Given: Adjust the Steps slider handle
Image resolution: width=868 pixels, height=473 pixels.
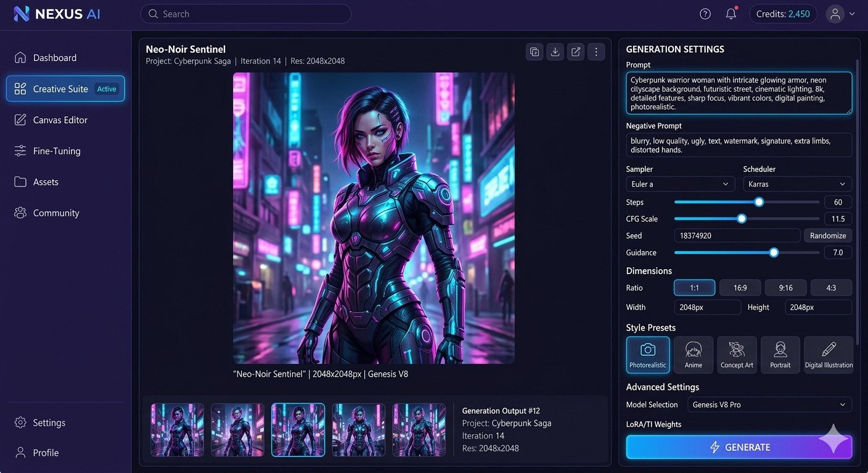Looking at the screenshot, I should pyautogui.click(x=759, y=202).
